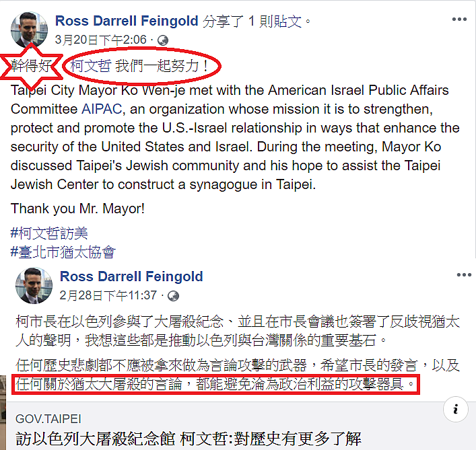Open the #柯文哲訪美 hashtag
Viewport: 476px width, 450px height.
coord(49,233)
